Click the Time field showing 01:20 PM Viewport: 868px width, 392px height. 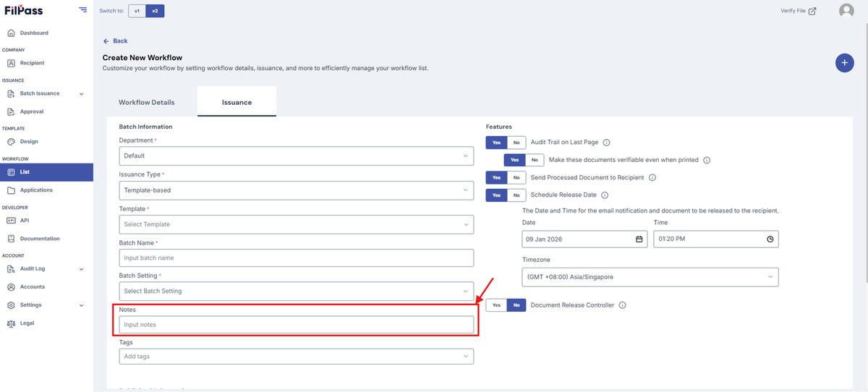point(716,239)
